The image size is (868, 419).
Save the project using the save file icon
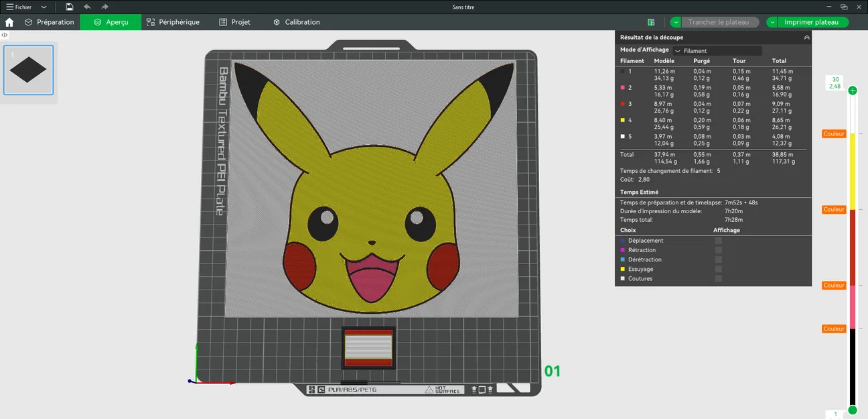click(x=69, y=7)
